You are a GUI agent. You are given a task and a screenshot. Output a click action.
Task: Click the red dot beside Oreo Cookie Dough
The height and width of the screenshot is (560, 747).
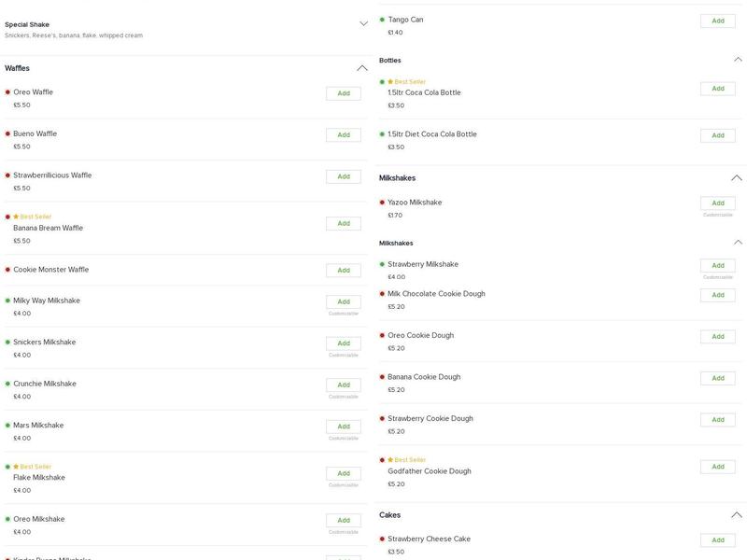(x=382, y=335)
